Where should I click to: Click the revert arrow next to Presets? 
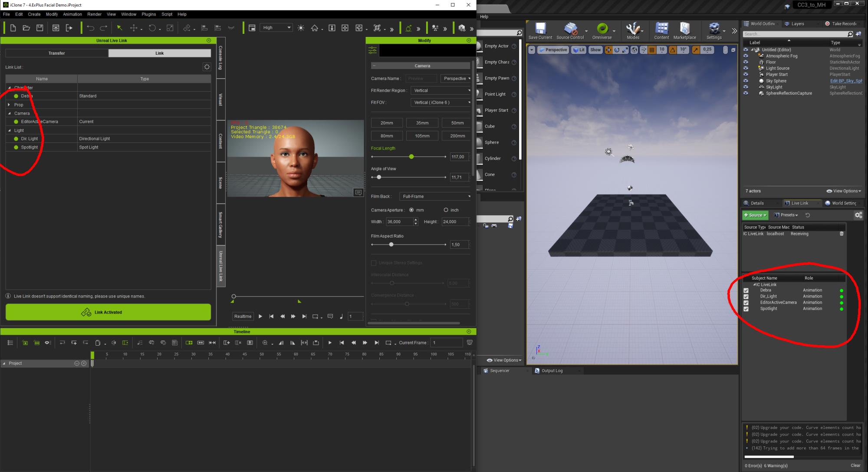click(x=808, y=215)
